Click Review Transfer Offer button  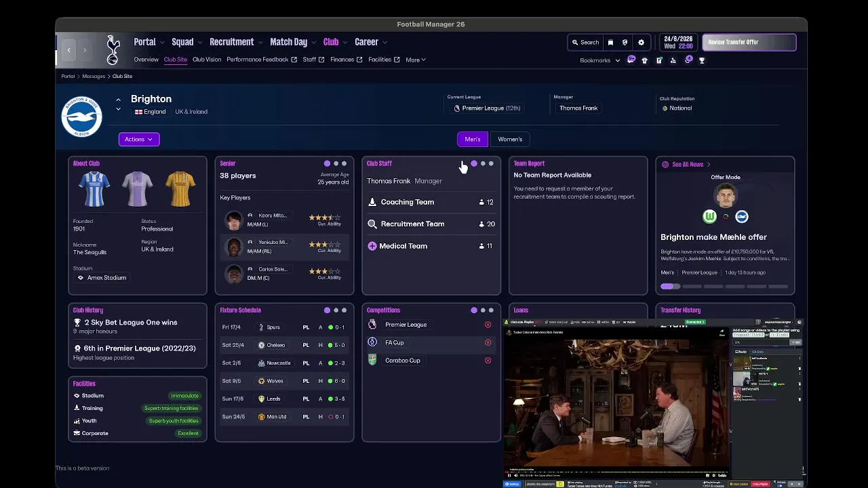pyautogui.click(x=749, y=42)
